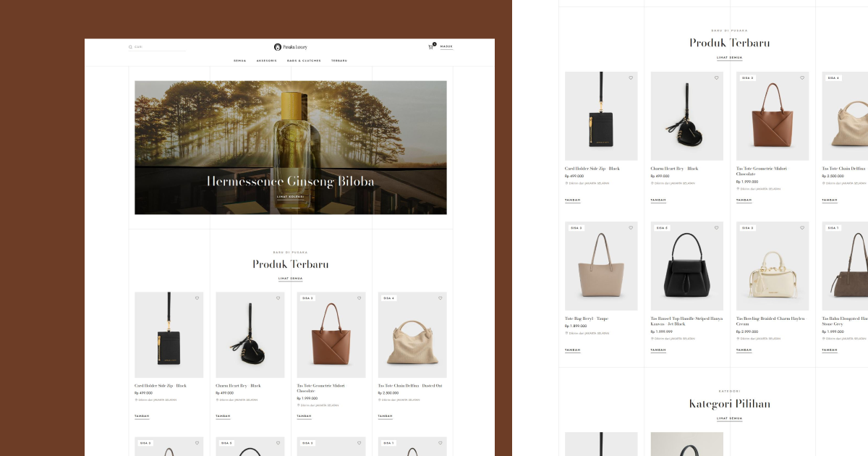Add Tas Tote Geometric Midori via TAMBAH, right preview
The image size is (868, 456).
(744, 200)
